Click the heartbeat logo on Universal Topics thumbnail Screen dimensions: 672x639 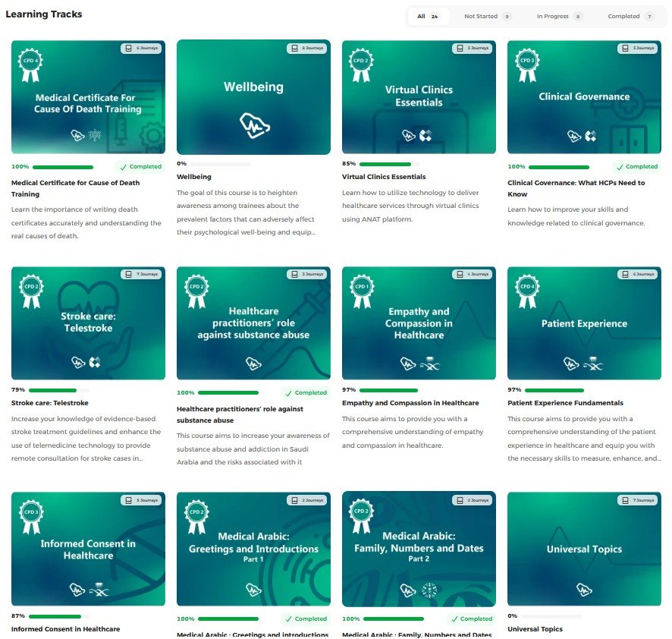click(584, 589)
